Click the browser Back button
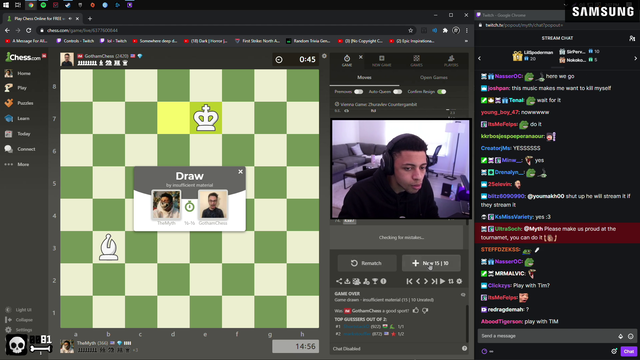 (x=7, y=30)
